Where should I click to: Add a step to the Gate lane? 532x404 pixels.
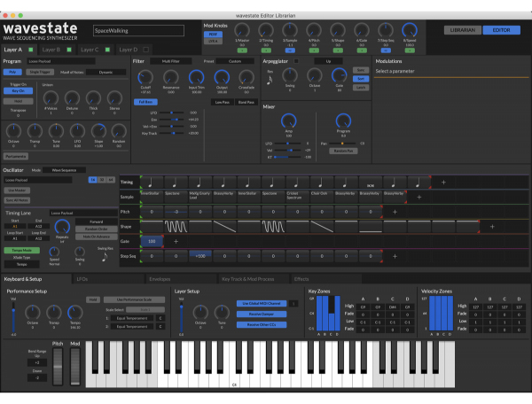tap(176, 242)
